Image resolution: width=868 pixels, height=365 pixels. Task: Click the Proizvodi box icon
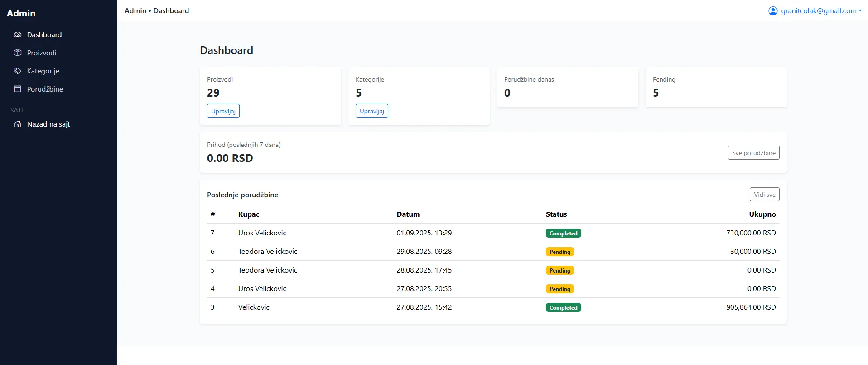(x=18, y=53)
